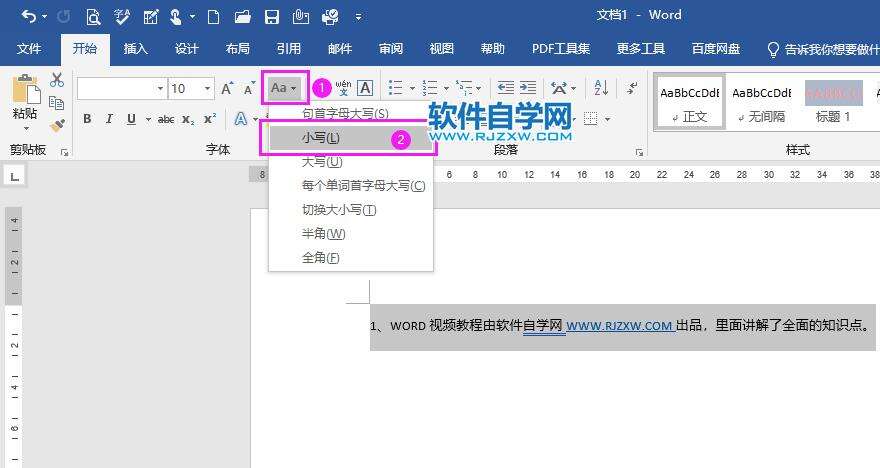Viewport: 880px width, 468px height.
Task: Click the bullet list icon
Action: click(x=396, y=88)
